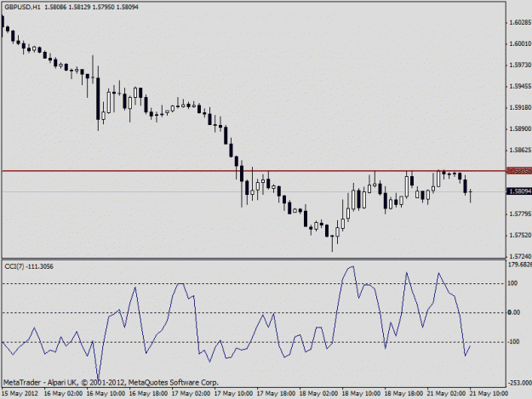Select the red horizontal line at 1.58350
Viewport: 532px width, 399px height.
click(254, 171)
